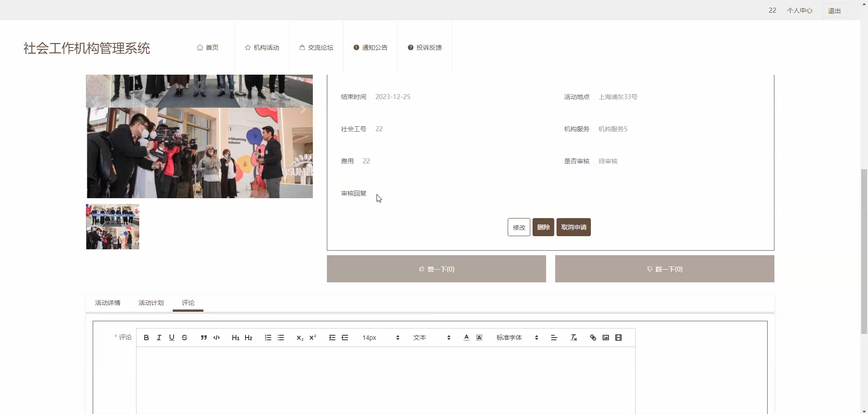Apply italic formatting in the editor
The image size is (868, 414).
(159, 338)
